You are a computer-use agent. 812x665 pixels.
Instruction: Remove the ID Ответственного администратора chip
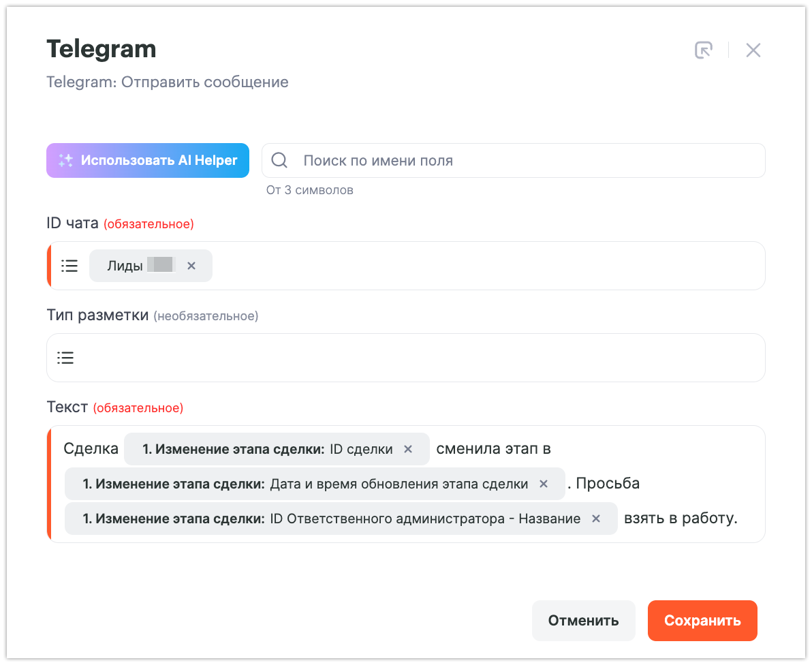[x=596, y=519]
